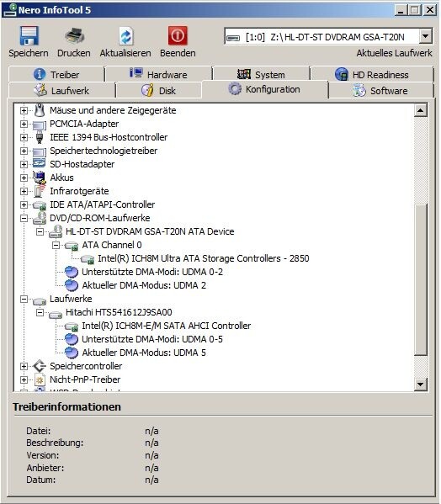This screenshot has width=441, height=504.
Task: Click the IEEE 1394 Bus-Hostcontroller icon
Action: [x=40, y=137]
